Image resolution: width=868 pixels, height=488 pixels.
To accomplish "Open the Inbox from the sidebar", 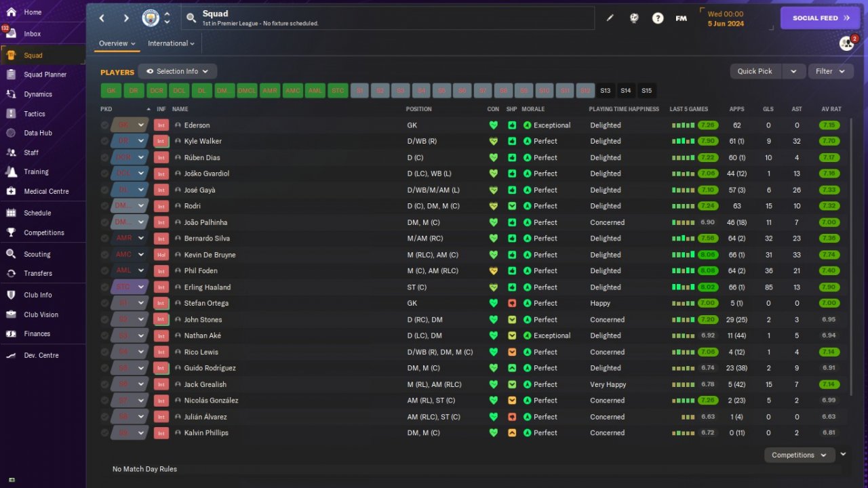I will pyautogui.click(x=33, y=34).
